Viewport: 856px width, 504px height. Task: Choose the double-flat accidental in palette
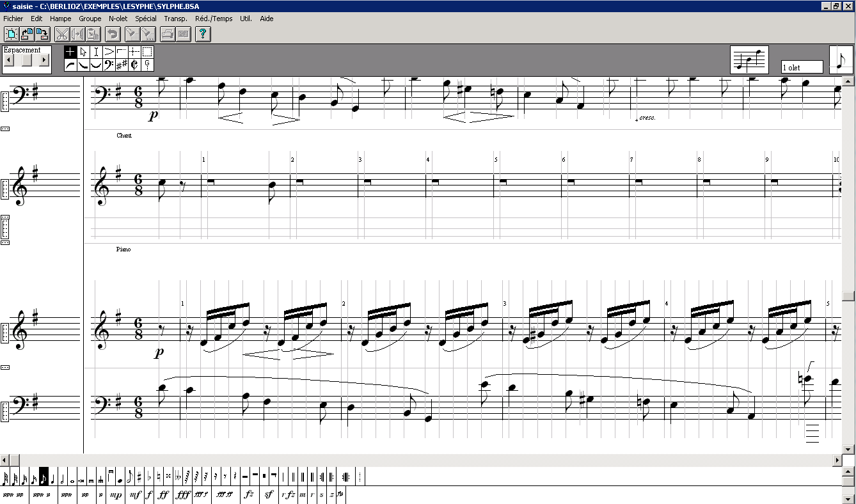pyautogui.click(x=178, y=477)
